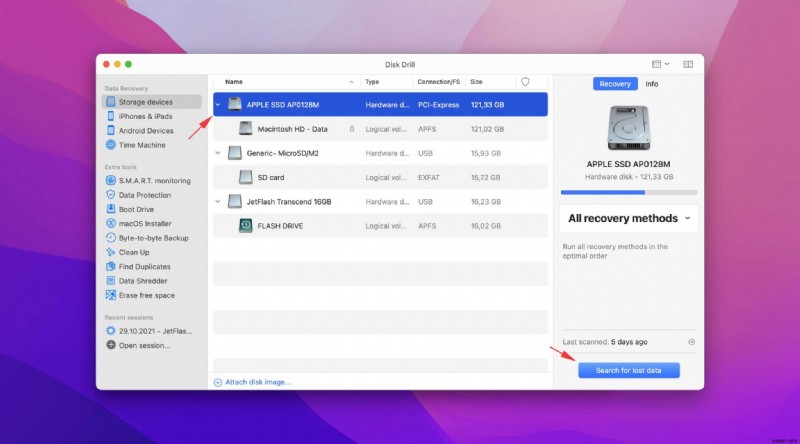
Task: Open macOS Installer tool
Action: 144,224
